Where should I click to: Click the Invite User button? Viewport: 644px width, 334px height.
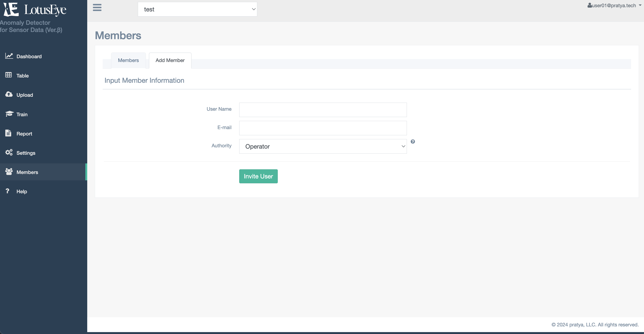coord(258,176)
